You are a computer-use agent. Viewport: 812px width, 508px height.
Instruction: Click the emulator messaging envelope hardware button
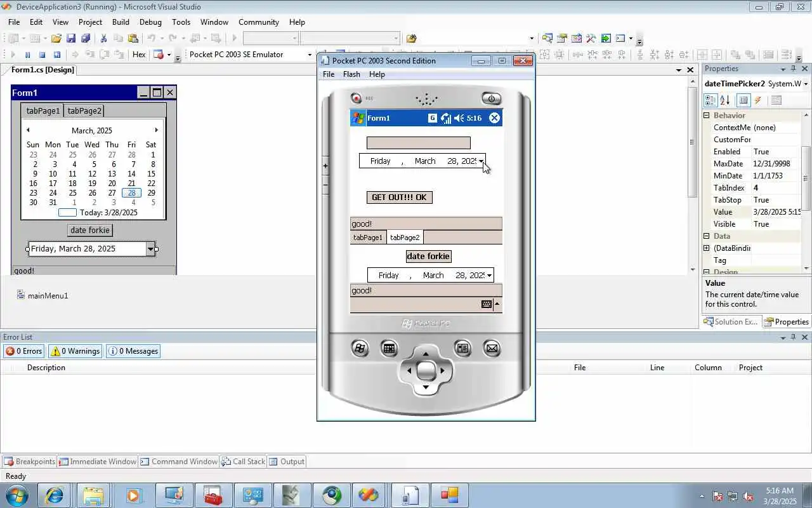(x=492, y=348)
